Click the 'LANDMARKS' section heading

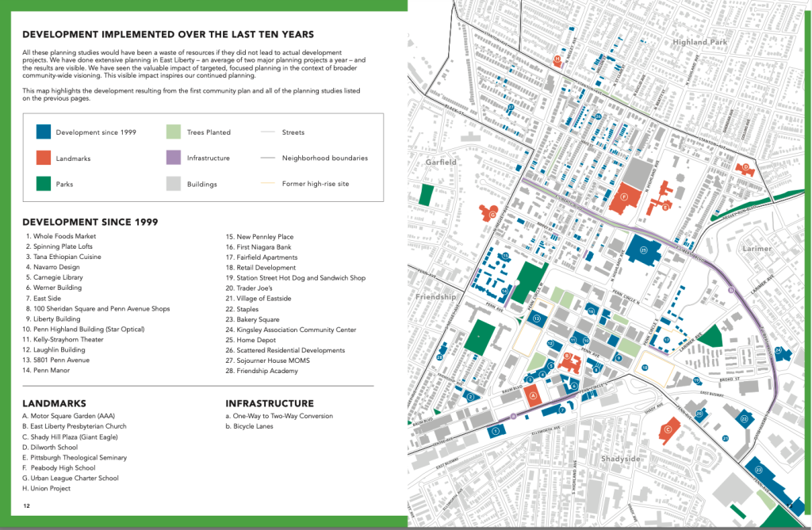point(55,404)
